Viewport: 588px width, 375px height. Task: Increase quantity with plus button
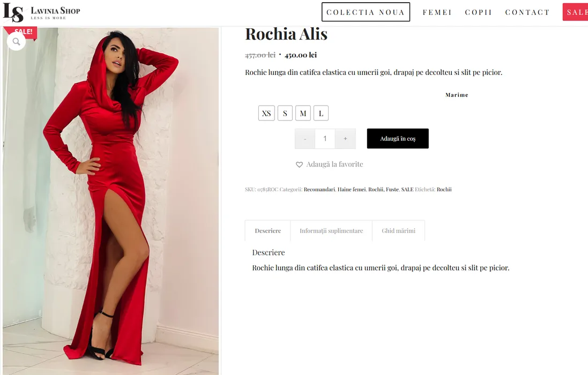(x=345, y=139)
